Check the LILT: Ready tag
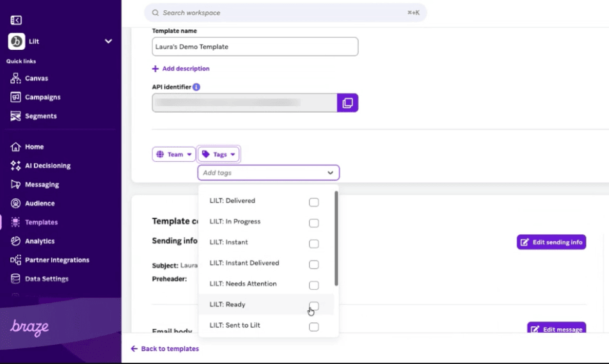Screen dimensions: 609x364 pyautogui.click(x=314, y=306)
